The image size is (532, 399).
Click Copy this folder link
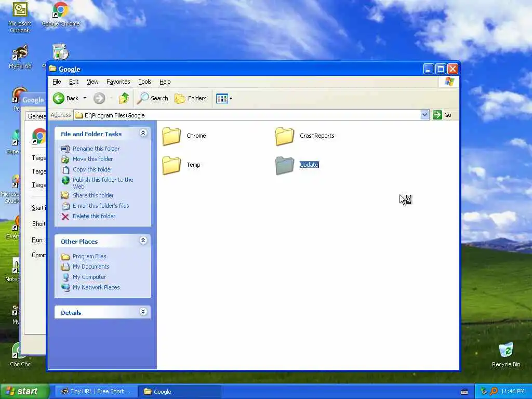[92, 169]
